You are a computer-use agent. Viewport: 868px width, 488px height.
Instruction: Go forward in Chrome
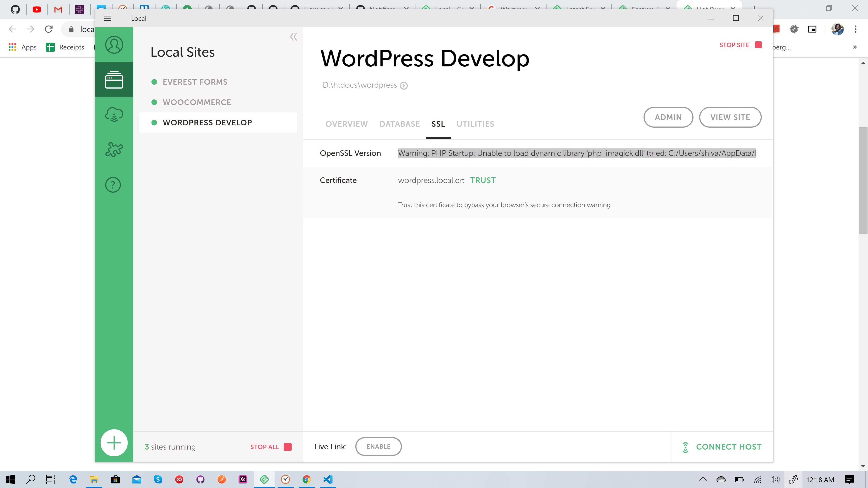click(30, 29)
